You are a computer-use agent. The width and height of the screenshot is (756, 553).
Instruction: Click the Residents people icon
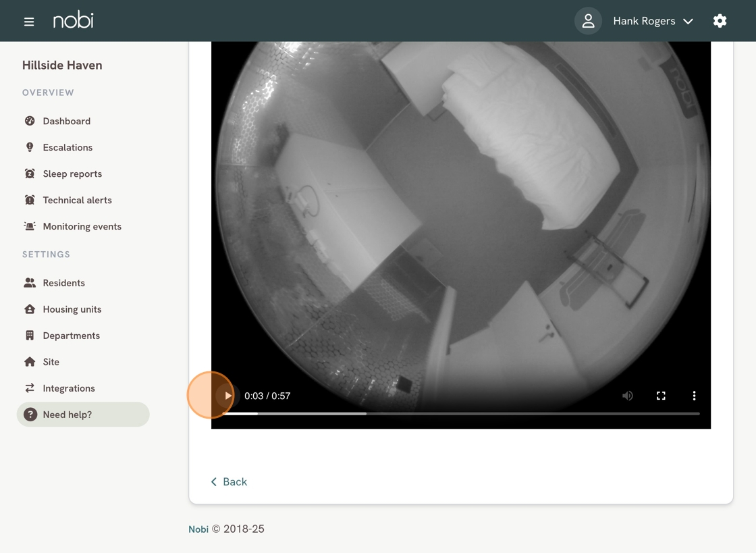(x=30, y=283)
